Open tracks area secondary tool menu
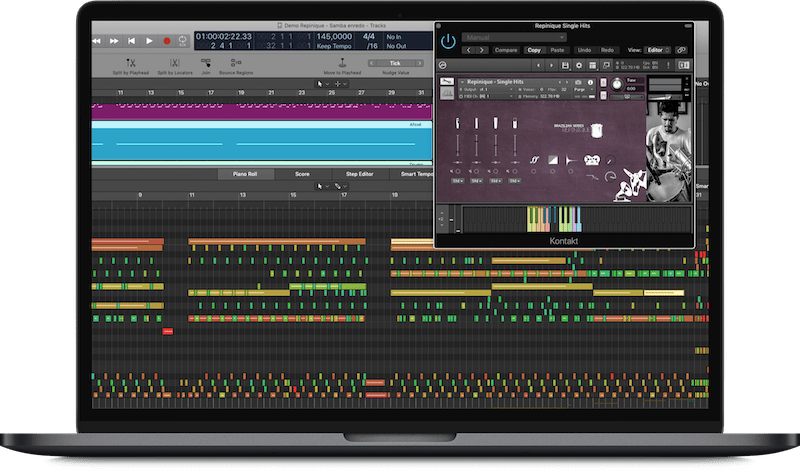The width and height of the screenshot is (800, 471). coord(340,84)
